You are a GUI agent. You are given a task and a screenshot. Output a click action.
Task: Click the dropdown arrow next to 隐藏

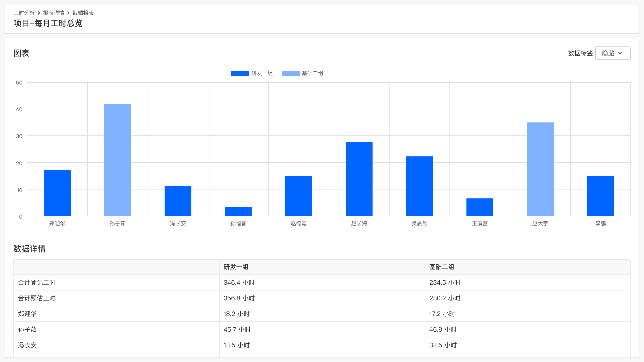[x=620, y=53]
